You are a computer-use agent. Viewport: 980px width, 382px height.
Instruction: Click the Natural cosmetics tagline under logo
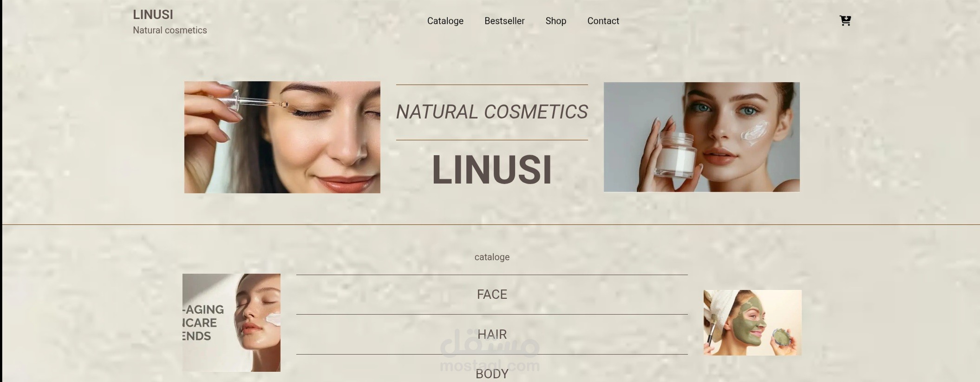pos(170,30)
